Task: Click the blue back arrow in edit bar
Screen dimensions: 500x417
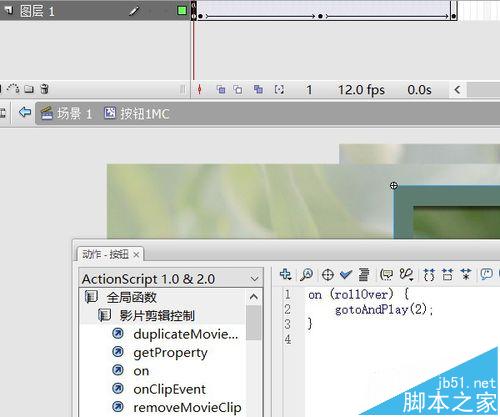Action: point(25,112)
